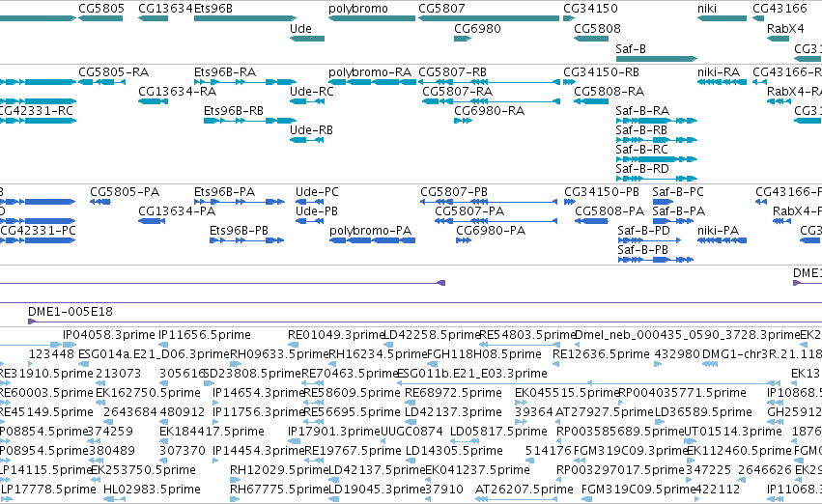The height and width of the screenshot is (504, 822).
Task: Open transcript CG5805-RA
Action: coord(113,72)
